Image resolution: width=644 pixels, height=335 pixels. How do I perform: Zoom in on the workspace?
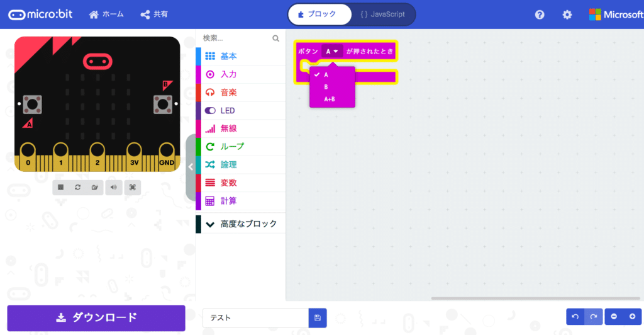point(633,317)
